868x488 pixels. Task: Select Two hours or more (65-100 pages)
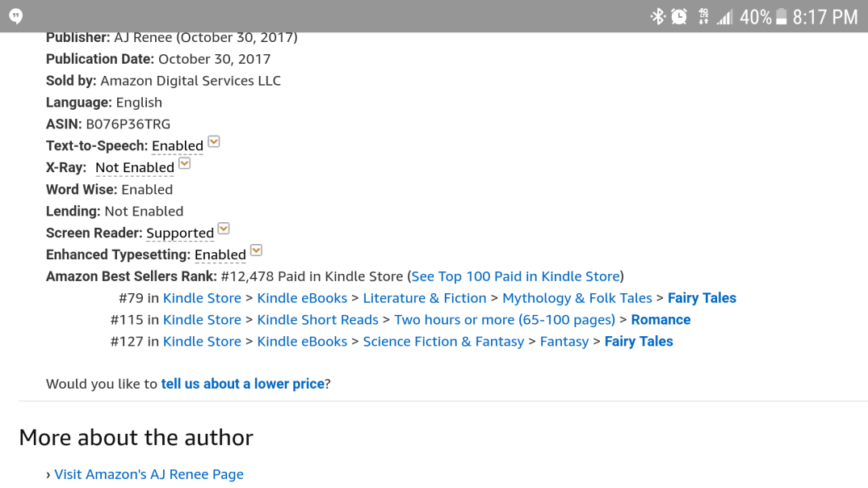[505, 320]
